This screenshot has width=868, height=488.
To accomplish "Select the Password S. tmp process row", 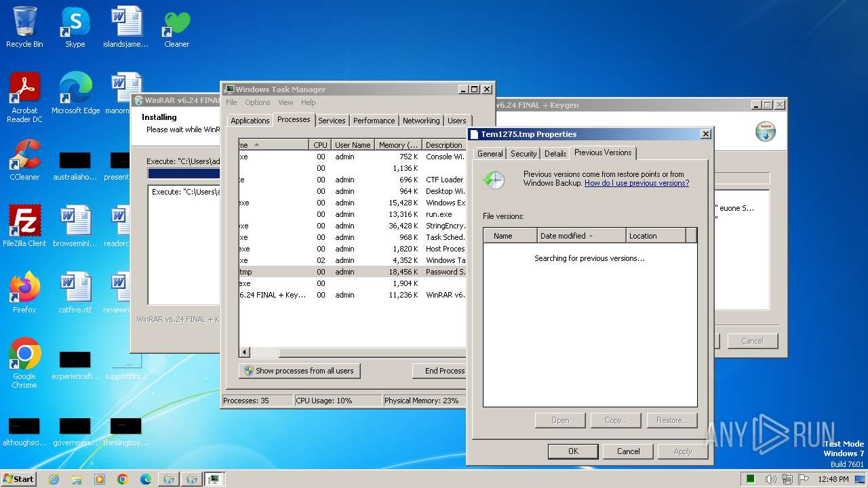I will click(x=352, y=272).
